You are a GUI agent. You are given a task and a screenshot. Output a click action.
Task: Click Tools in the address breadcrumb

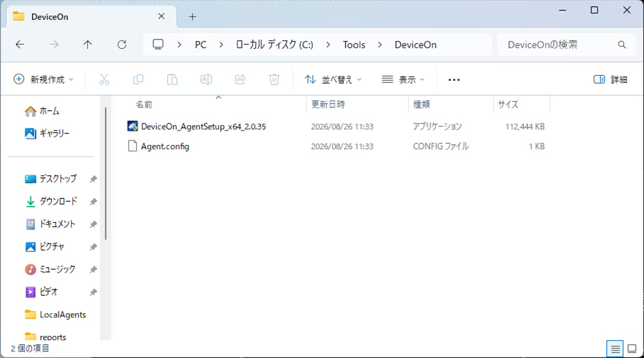pyautogui.click(x=354, y=45)
